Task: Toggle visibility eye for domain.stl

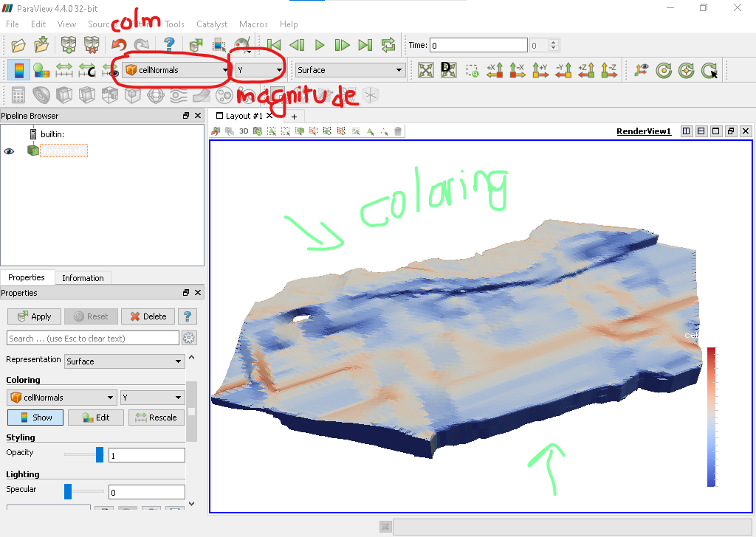Action: 9,150
